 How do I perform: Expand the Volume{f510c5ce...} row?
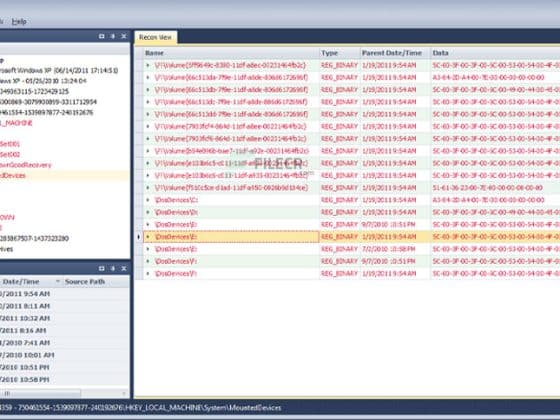[148, 188]
